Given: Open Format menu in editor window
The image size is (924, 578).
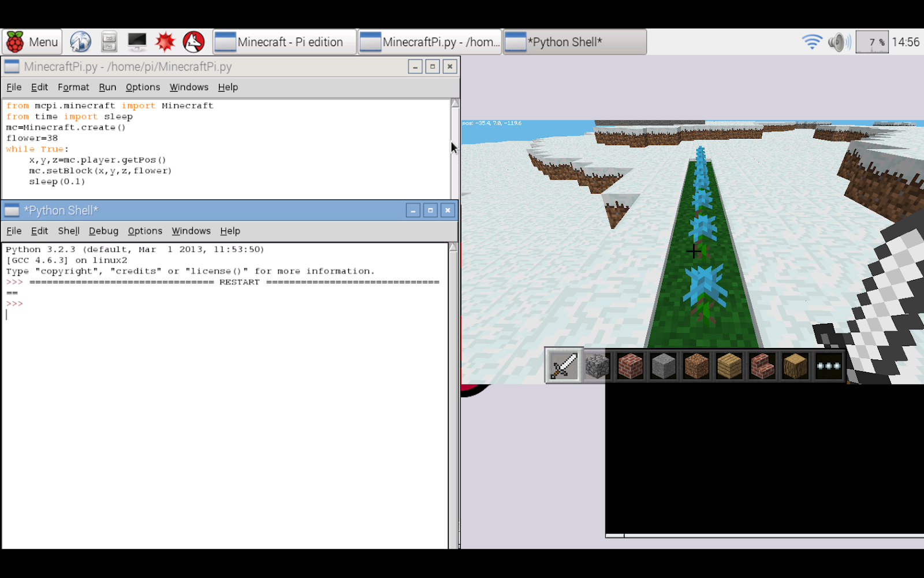Looking at the screenshot, I should pyautogui.click(x=73, y=87).
